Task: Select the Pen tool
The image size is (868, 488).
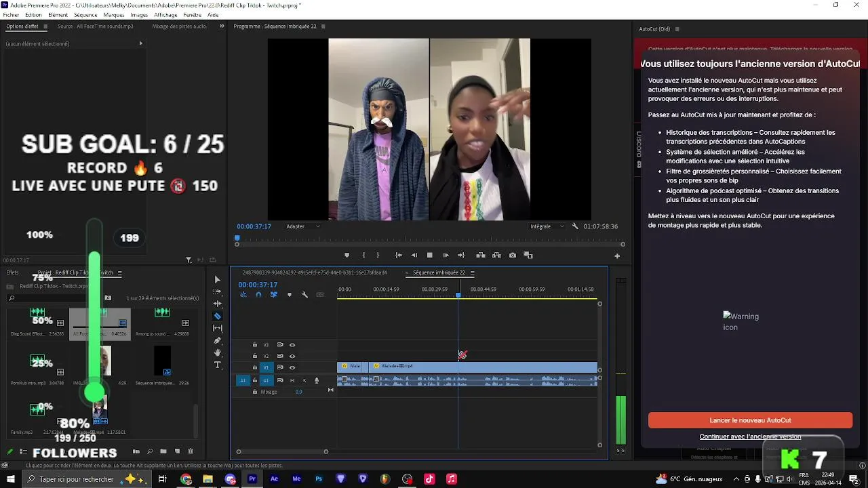Action: pyautogui.click(x=217, y=340)
